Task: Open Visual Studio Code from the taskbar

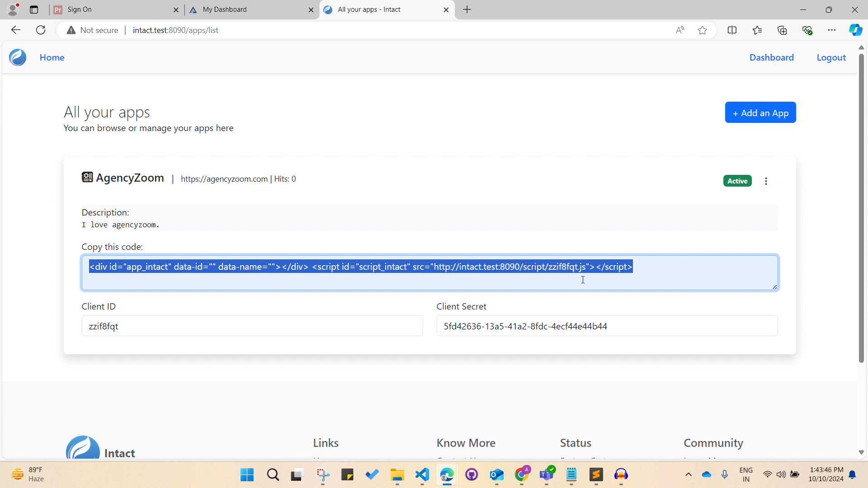Action: [x=422, y=475]
